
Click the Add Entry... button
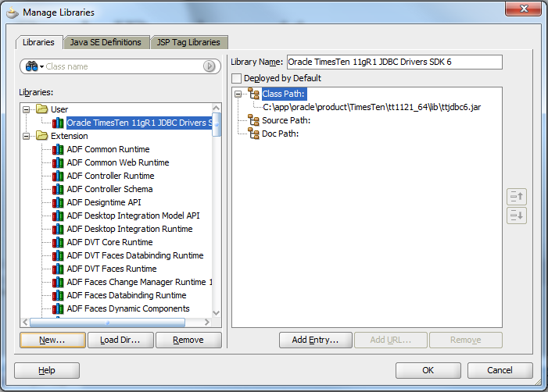[x=316, y=340]
